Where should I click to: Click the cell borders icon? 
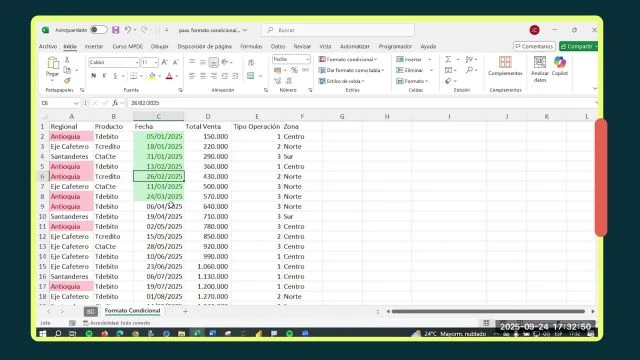133,76
